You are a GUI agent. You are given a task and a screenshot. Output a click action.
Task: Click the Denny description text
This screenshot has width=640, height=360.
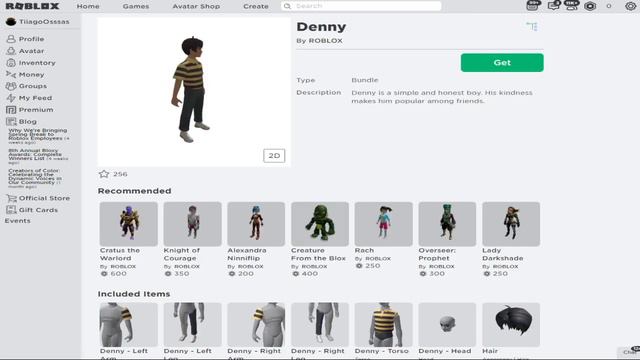point(442,97)
